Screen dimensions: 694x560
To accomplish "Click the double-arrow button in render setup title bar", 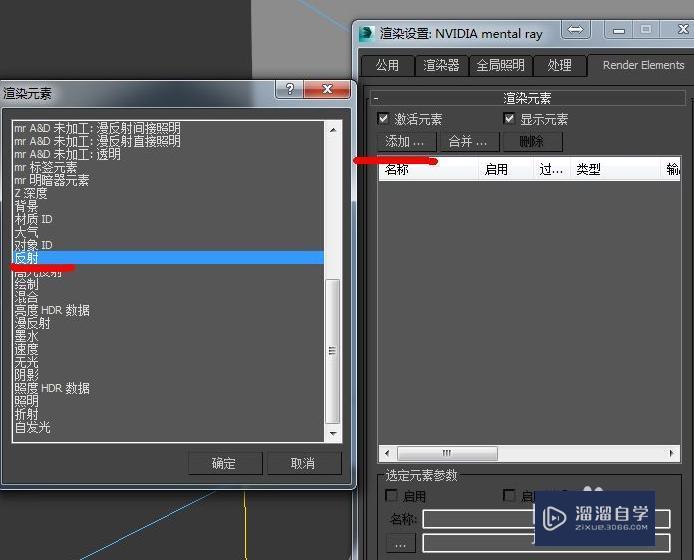I will click(x=575, y=30).
